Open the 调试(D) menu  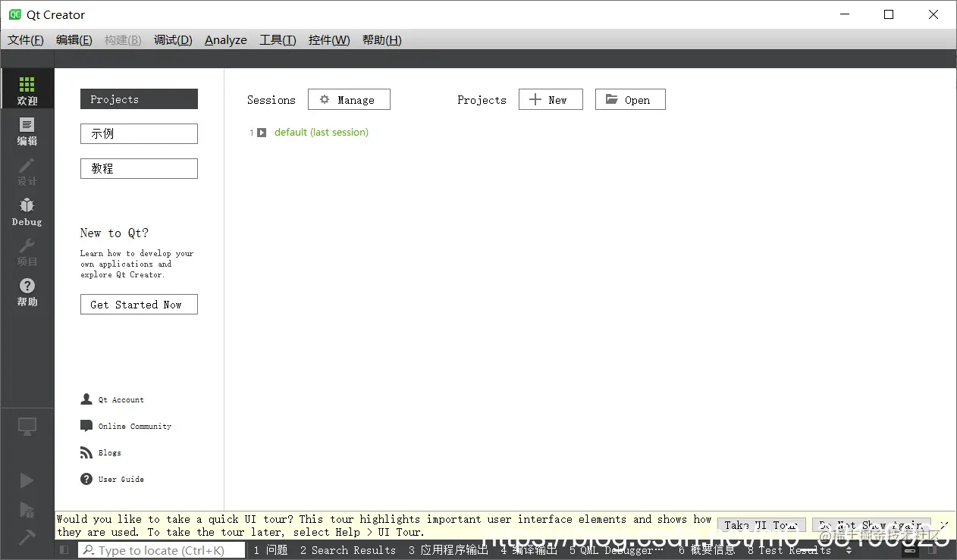(173, 40)
